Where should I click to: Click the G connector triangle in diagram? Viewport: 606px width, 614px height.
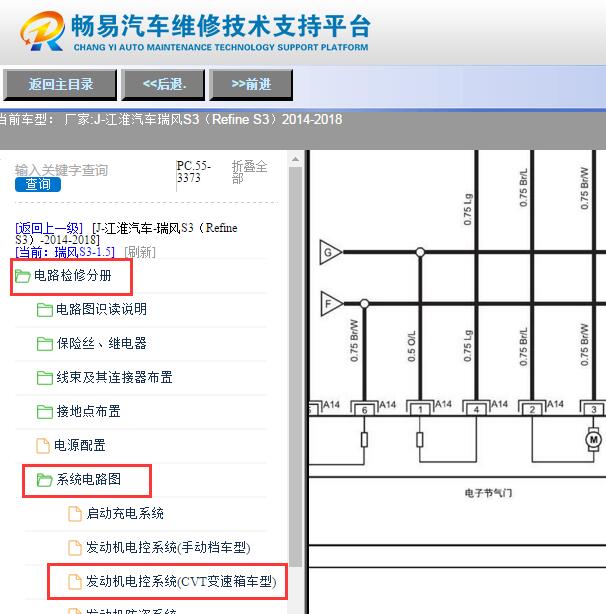[330, 252]
